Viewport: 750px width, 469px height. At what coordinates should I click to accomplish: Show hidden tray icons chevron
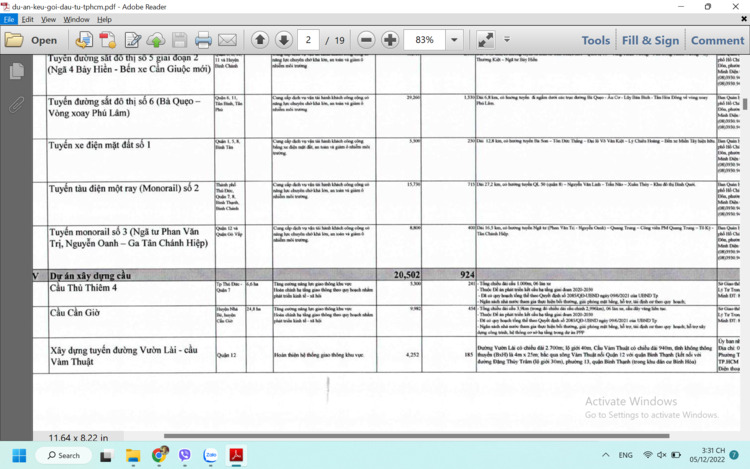point(606,455)
